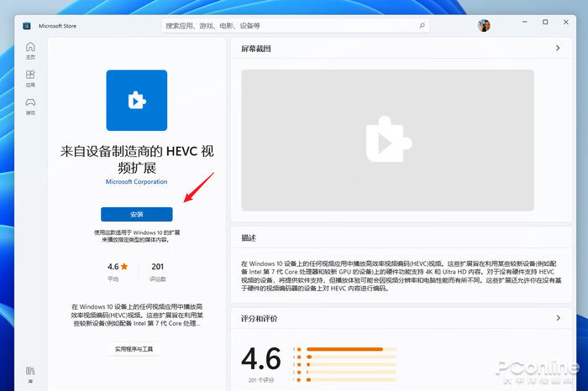Select the utilities and tools category tag

pyautogui.click(x=134, y=349)
